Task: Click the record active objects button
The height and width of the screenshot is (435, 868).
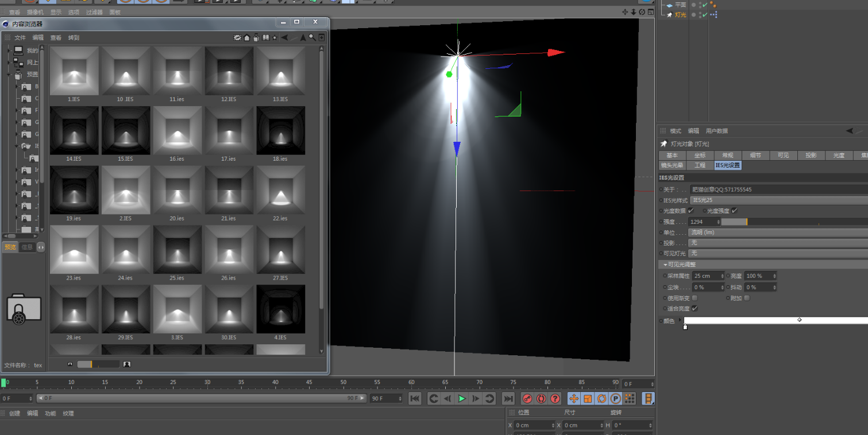Action: coord(527,398)
